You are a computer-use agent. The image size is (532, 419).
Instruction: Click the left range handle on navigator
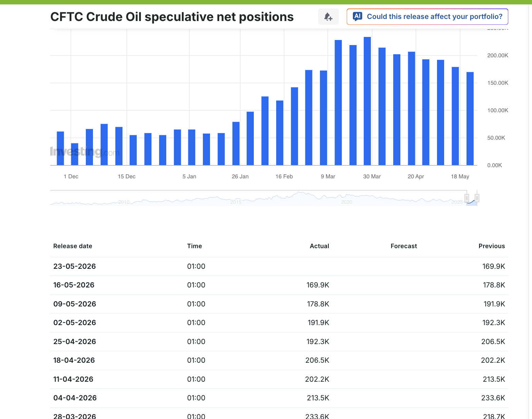point(467,198)
